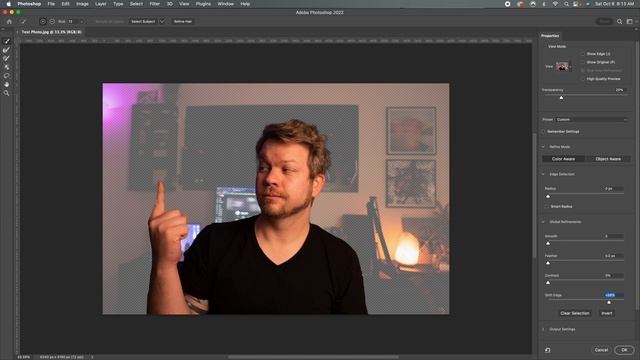
Task: Click the Wi-Fi status icon
Action: click(x=555, y=4)
